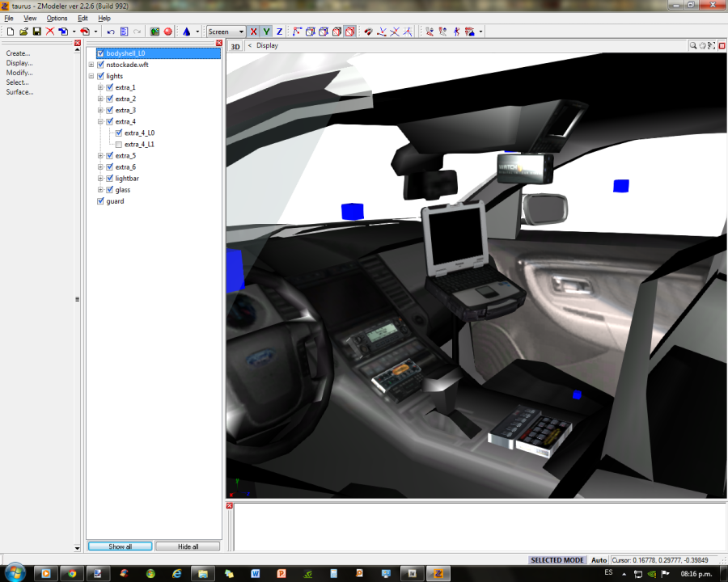Viewport: 728px width, 582px height.
Task: Toggle SELECTED MODE in status bar
Action: (557, 560)
